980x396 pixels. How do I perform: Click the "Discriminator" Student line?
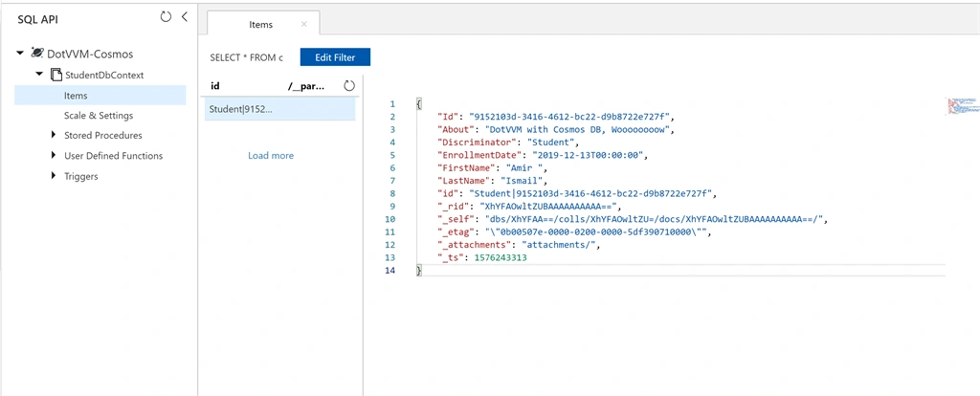pyautogui.click(x=509, y=142)
